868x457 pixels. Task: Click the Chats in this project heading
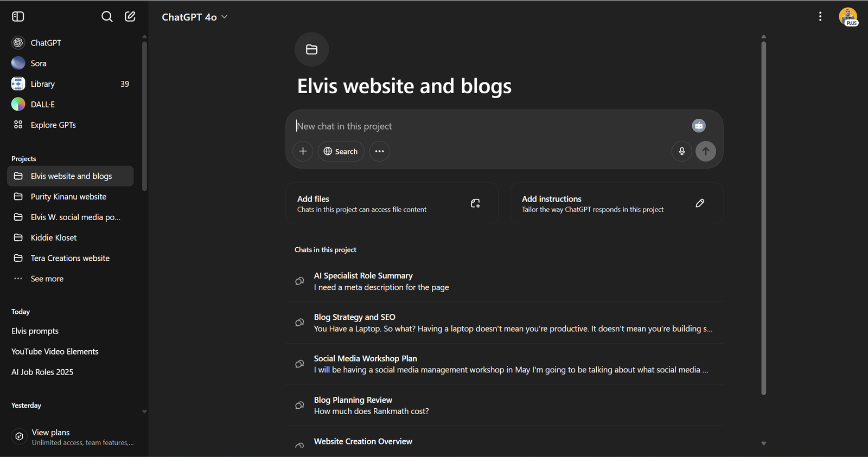pos(325,250)
